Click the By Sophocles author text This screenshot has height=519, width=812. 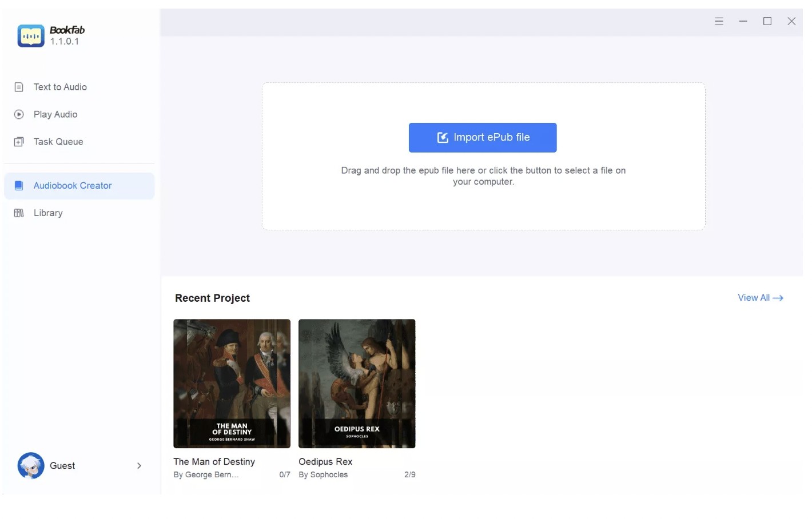pos(323,475)
